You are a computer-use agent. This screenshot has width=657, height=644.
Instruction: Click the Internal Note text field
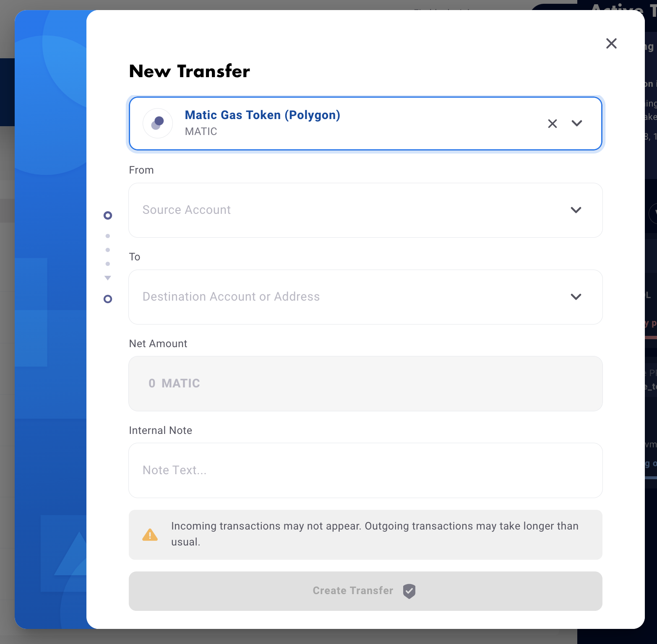(365, 470)
